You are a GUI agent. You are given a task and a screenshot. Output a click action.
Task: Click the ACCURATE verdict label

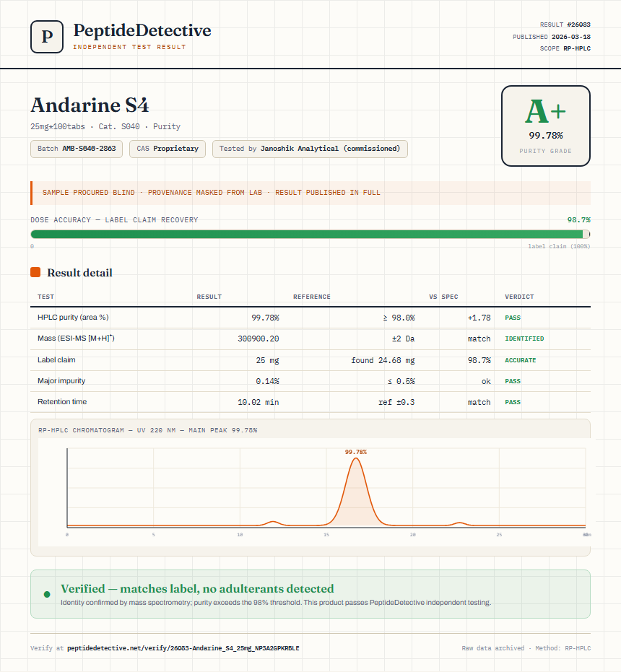[x=520, y=360]
